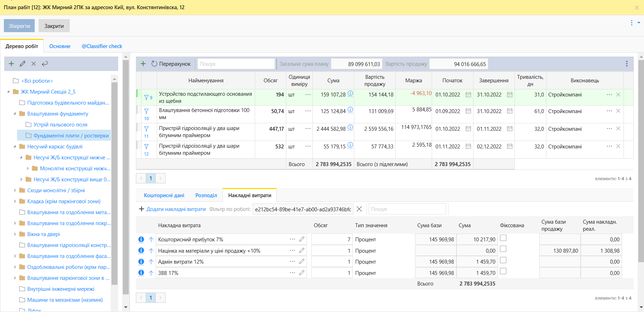
Task: Focus works table Пошук search field
Action: [236, 64]
